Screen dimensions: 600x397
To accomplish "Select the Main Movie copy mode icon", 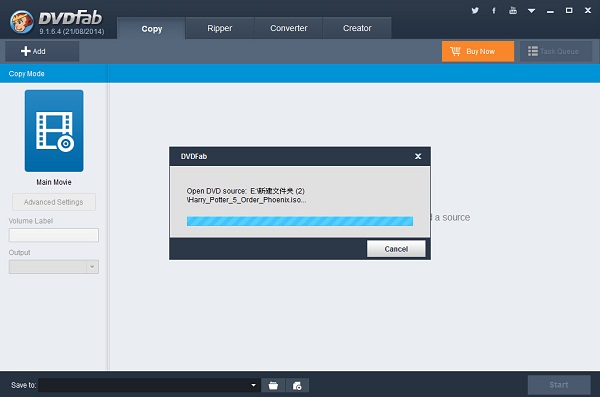I will coord(54,131).
